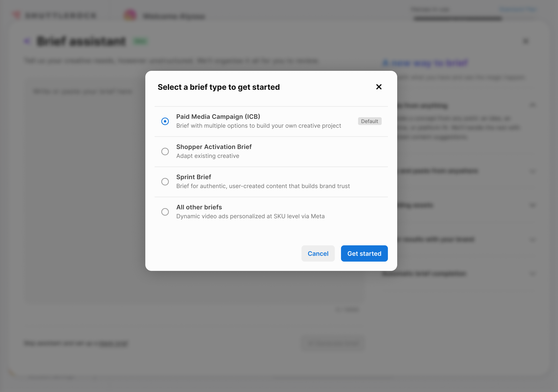This screenshot has height=392, width=558.
Task: Expand the 'results with your brand' section chevron
Action: click(532, 240)
